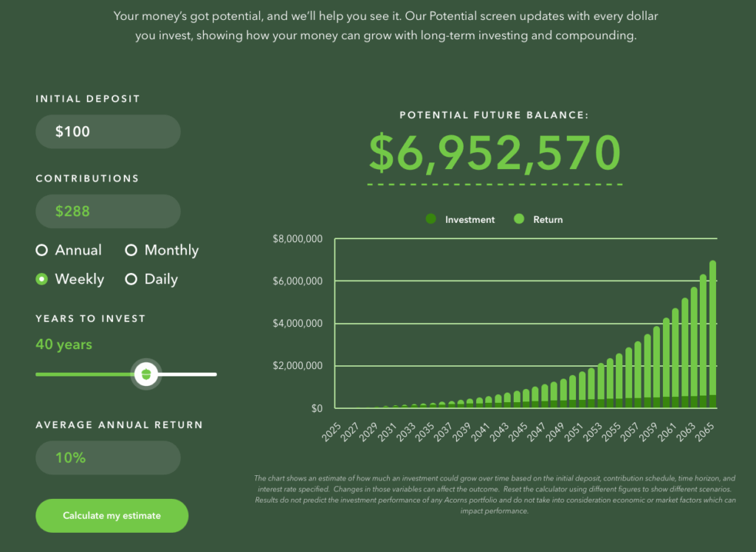
Task: Click the acorn slider handle
Action: 145,374
